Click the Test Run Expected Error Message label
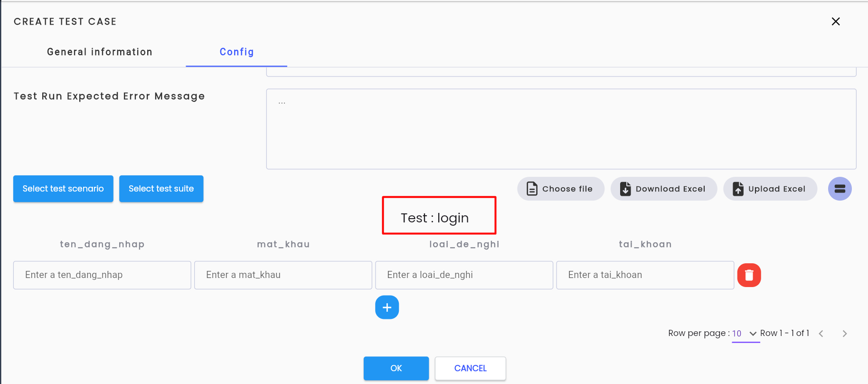The width and height of the screenshot is (868, 384). [x=109, y=96]
